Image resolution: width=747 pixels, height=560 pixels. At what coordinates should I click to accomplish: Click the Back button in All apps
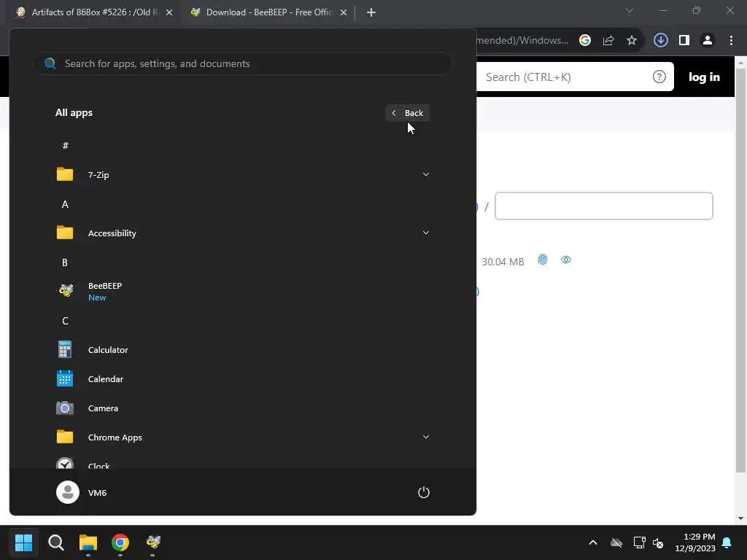click(407, 113)
